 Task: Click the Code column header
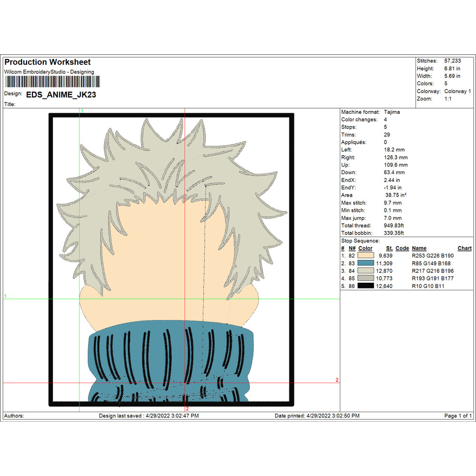402,248
